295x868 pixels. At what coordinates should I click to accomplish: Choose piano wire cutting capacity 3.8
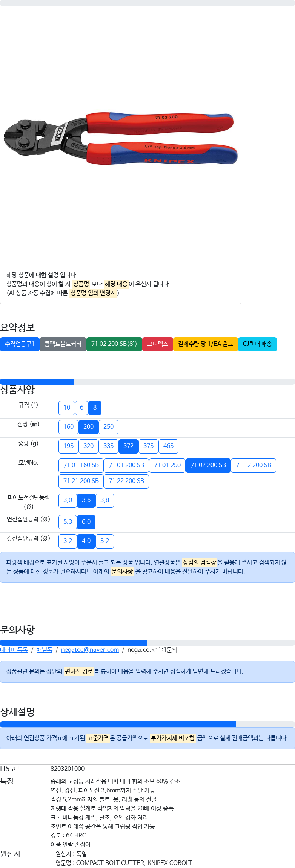click(105, 500)
